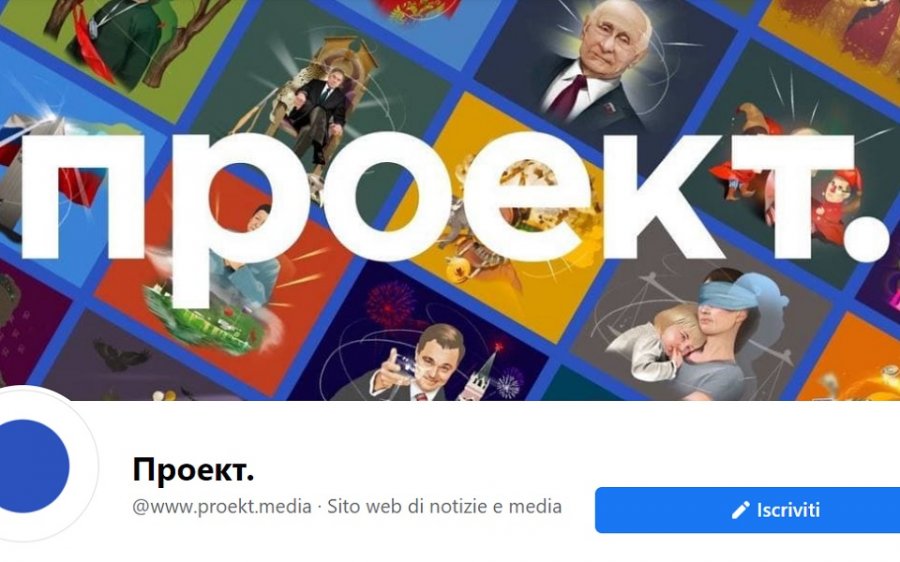Image resolution: width=900 pixels, height=562 pixels.
Task: Click the page name Проект. heading
Action: (193, 470)
